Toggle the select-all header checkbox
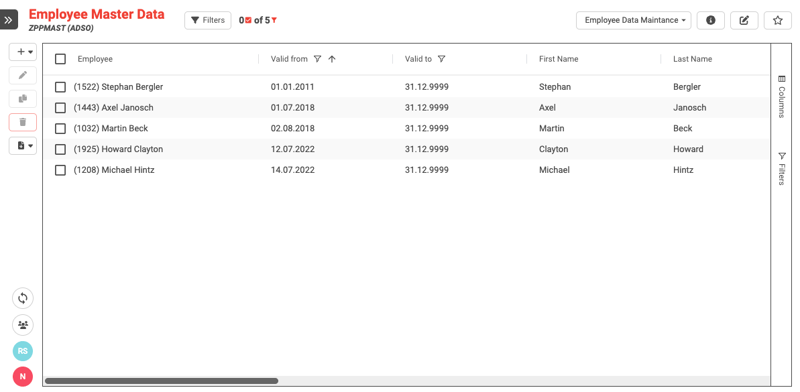 point(60,59)
